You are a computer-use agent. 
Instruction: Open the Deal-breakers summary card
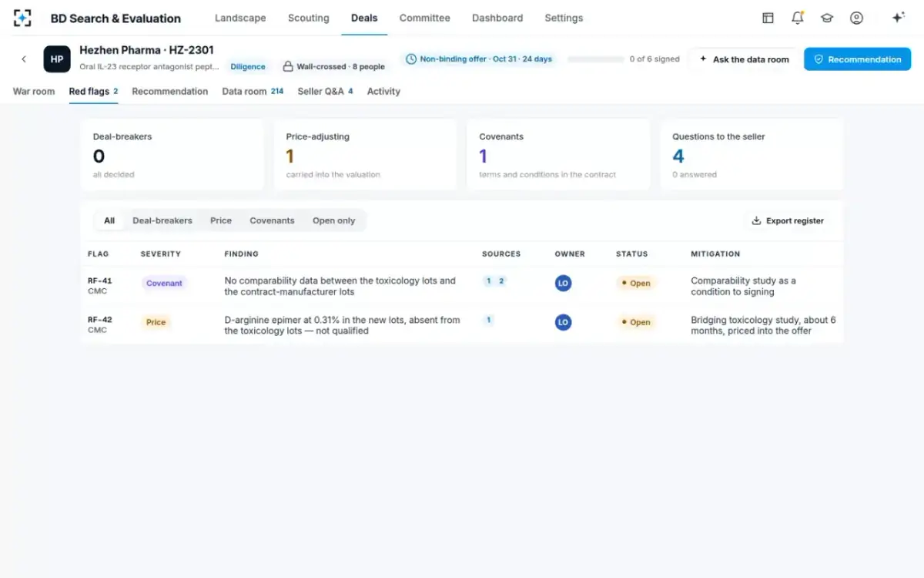tap(172, 154)
